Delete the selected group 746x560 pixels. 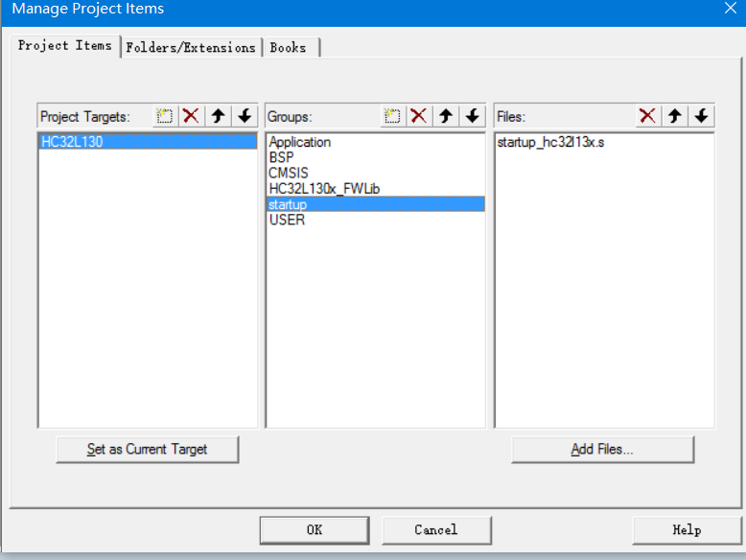tap(419, 116)
